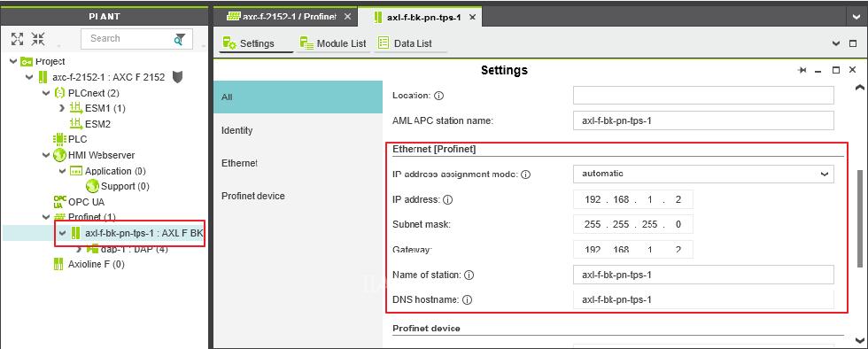Select the Identity settings category
Viewport: 868px width, 349px height.
(237, 130)
